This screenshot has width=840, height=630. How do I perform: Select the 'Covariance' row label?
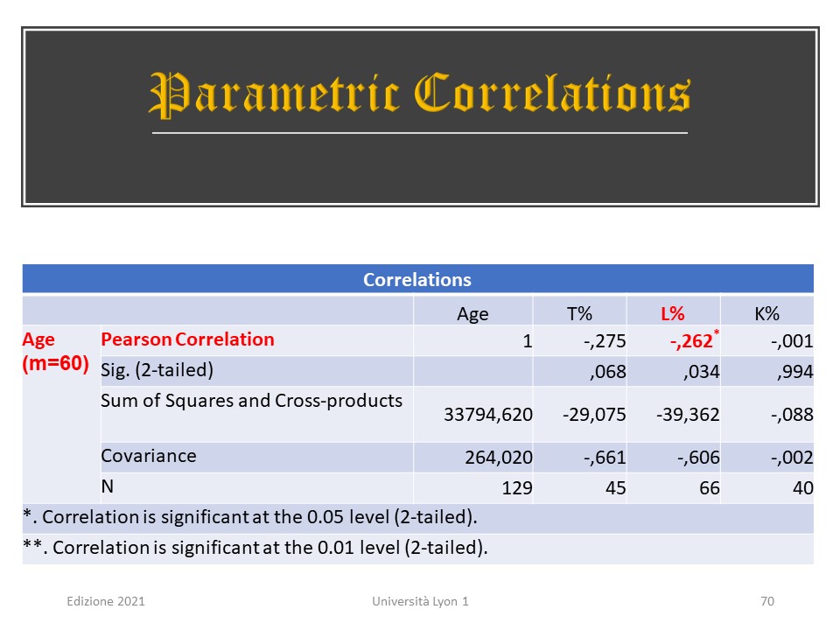(x=149, y=456)
